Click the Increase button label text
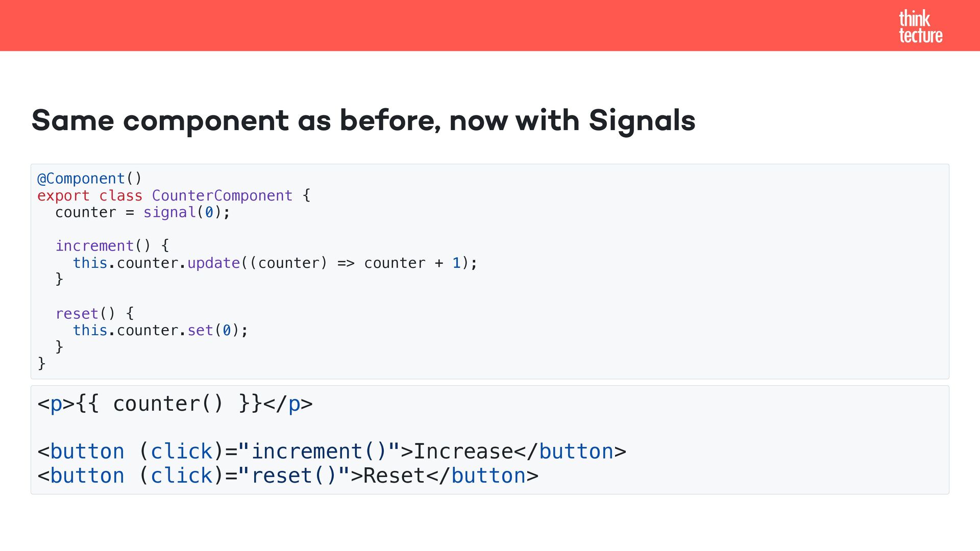Image resolution: width=980 pixels, height=551 pixels. click(x=463, y=452)
